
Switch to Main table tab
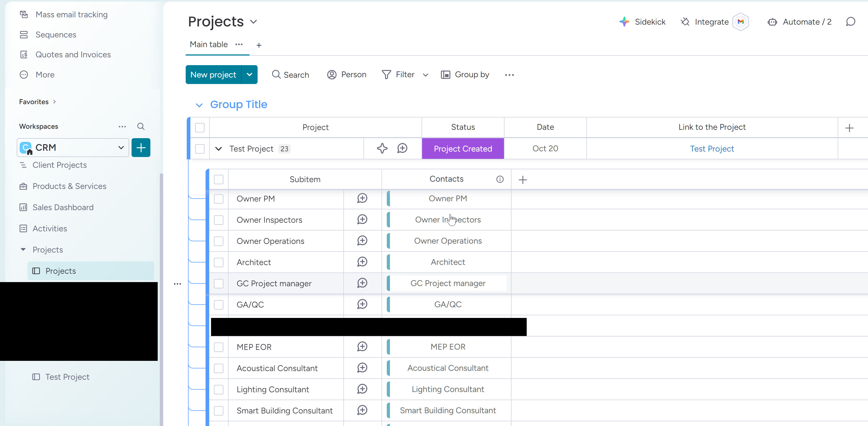coord(209,44)
